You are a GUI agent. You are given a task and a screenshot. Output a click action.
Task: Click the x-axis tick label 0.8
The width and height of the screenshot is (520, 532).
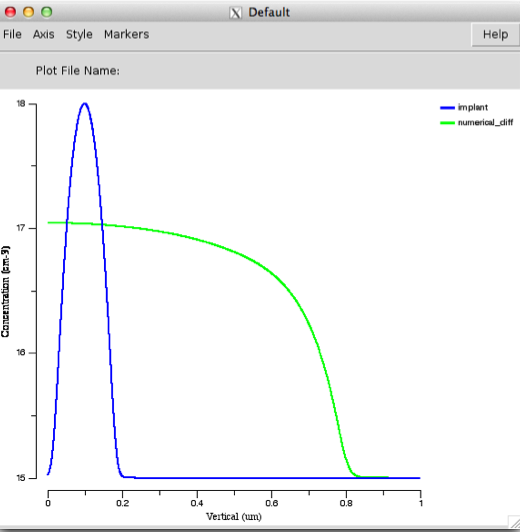click(x=346, y=503)
